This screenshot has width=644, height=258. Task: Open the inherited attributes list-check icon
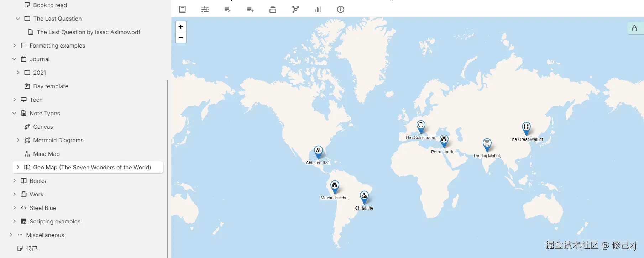228,9
